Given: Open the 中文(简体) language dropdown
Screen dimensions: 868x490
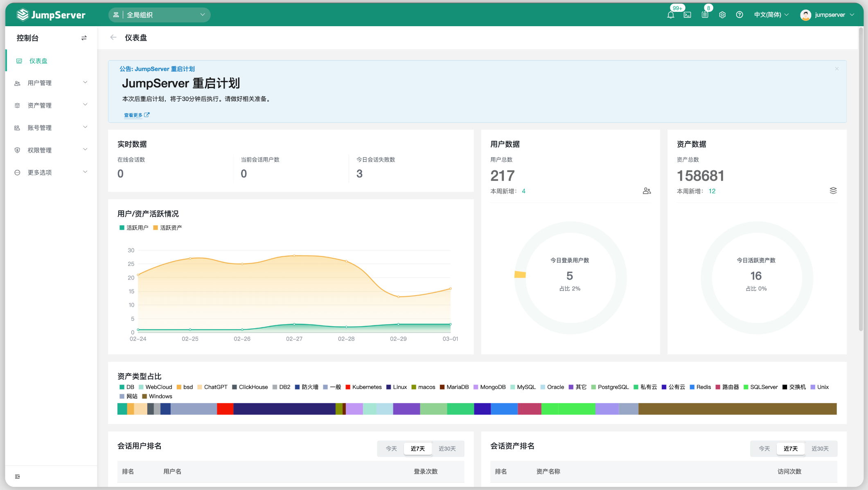Looking at the screenshot, I should tap(771, 15).
